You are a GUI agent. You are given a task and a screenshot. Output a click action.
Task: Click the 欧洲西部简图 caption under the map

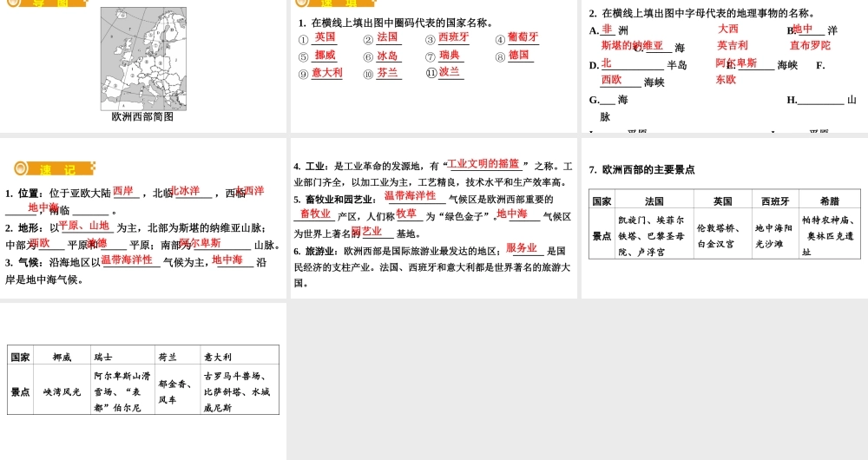coord(143,117)
